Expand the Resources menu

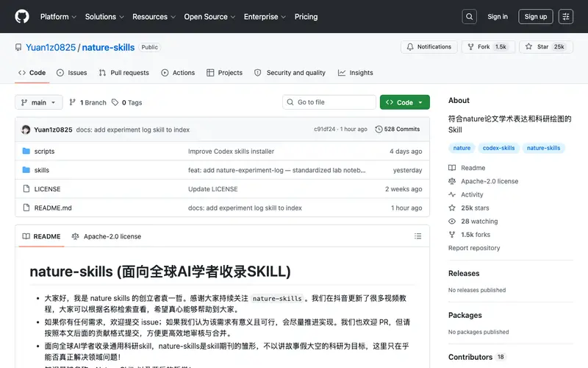tap(154, 16)
